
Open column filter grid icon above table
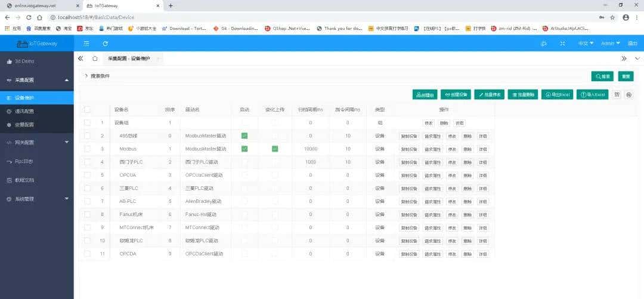(x=617, y=95)
